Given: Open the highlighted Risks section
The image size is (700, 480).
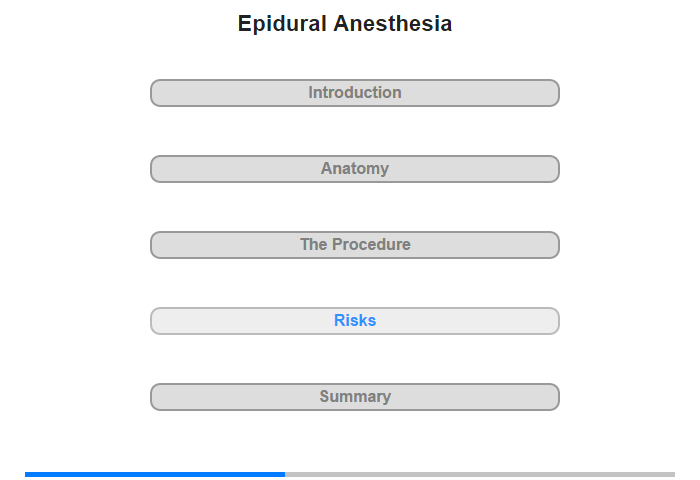Looking at the screenshot, I should 355,321.
